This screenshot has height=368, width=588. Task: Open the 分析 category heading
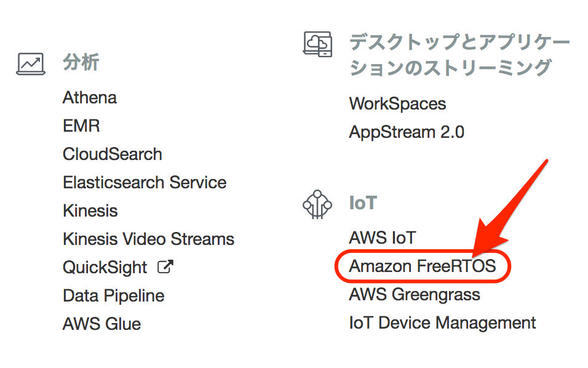pyautogui.click(x=81, y=62)
